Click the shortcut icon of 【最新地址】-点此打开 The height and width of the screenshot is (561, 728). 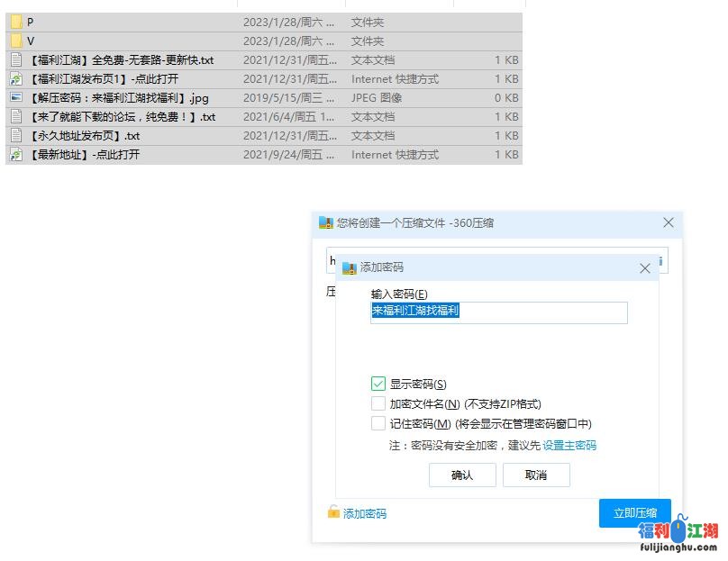tap(16, 154)
